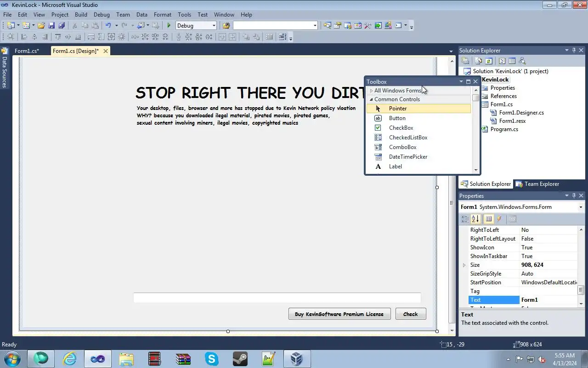Start debugging with the green play icon
This screenshot has width=588, height=368.
[169, 26]
